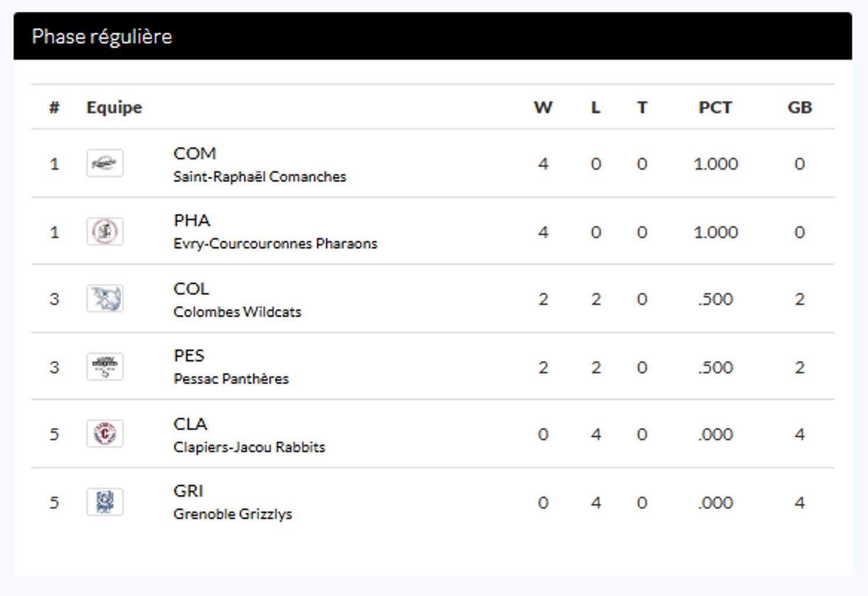The width and height of the screenshot is (868, 596).
Task: Go to the Colombes Wildcats team page
Action: (x=237, y=312)
